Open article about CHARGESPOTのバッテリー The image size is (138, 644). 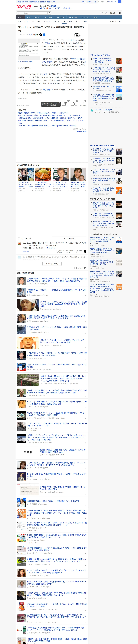click(x=57, y=328)
